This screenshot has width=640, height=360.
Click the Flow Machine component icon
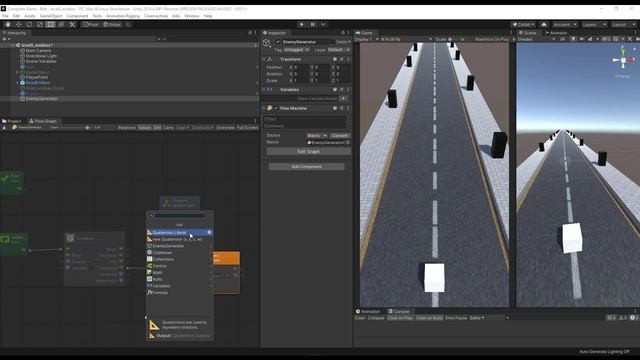point(269,108)
